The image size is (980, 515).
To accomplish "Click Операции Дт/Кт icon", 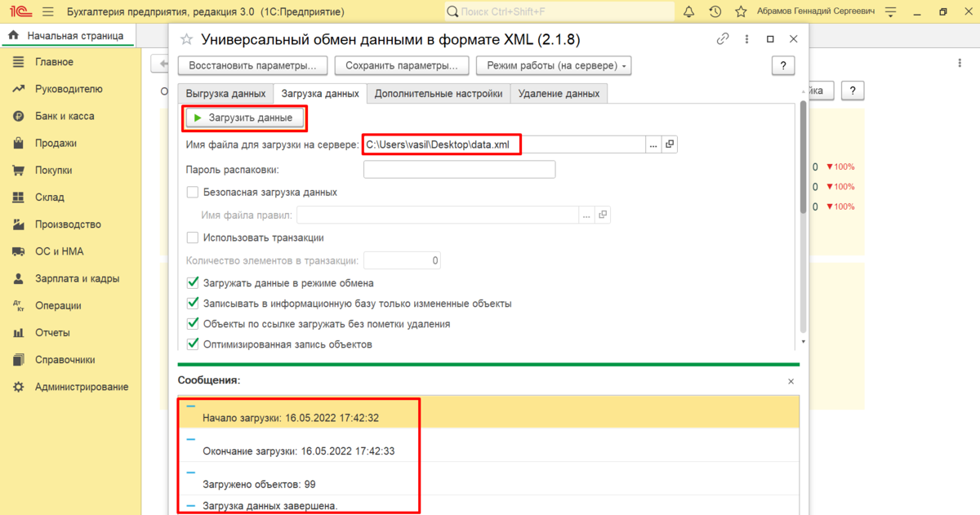I will tap(18, 305).
